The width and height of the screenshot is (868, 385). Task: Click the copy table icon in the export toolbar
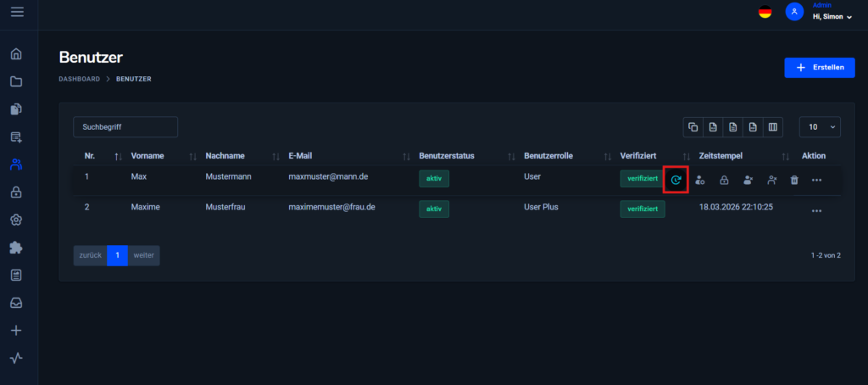point(693,127)
